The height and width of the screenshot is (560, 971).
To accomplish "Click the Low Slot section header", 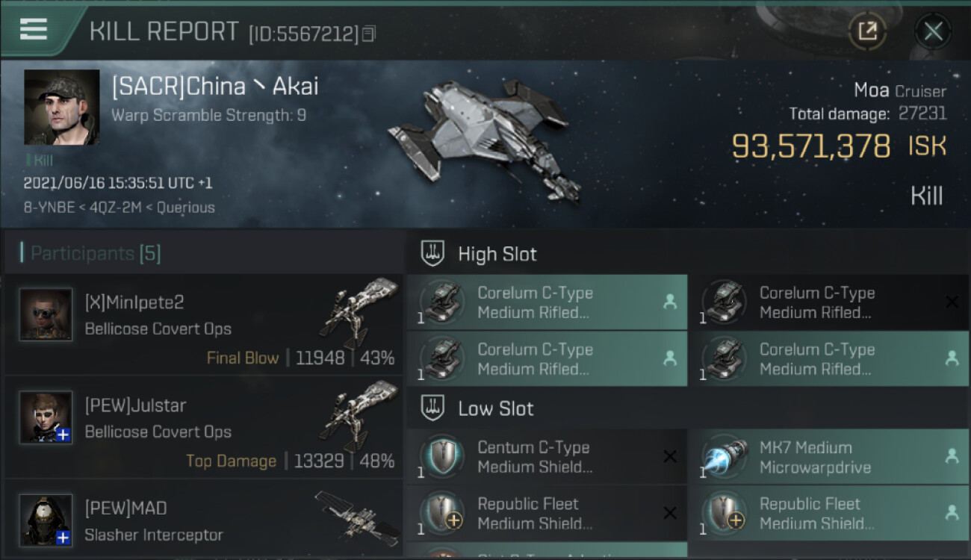I will coord(495,408).
